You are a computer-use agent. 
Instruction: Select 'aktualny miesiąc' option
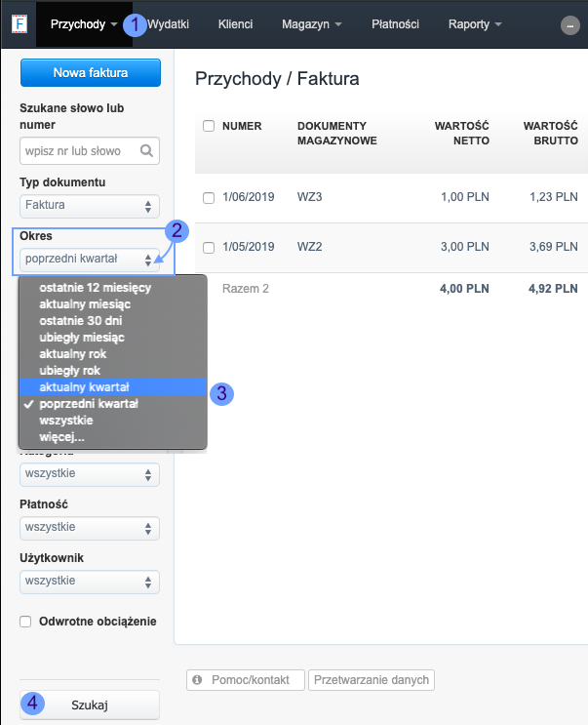tap(113, 304)
